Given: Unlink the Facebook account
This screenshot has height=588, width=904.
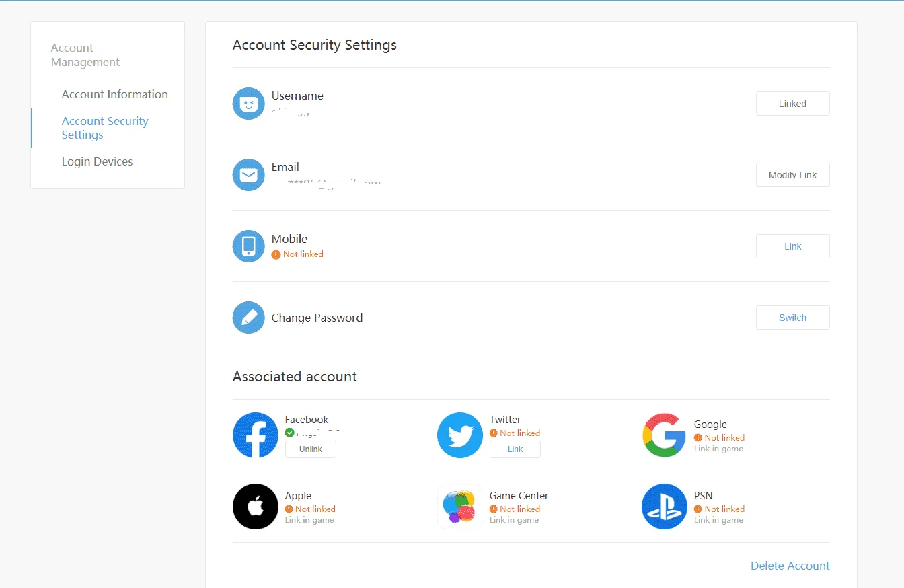Looking at the screenshot, I should (x=311, y=449).
